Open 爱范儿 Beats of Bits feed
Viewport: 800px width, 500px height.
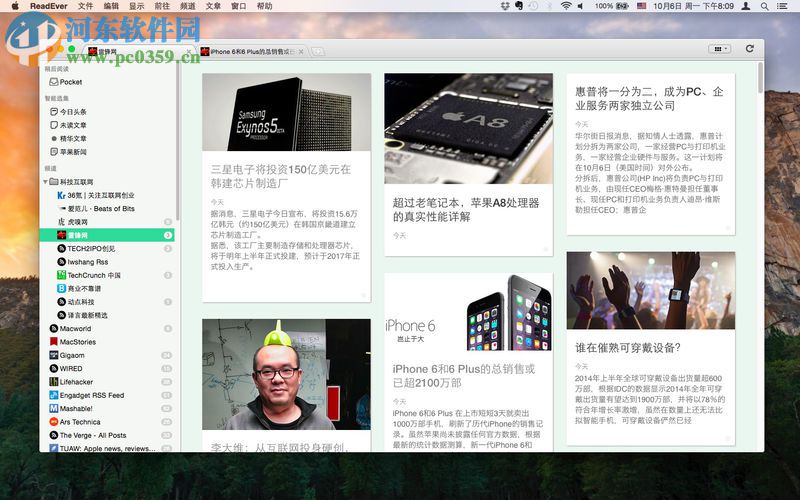95,208
